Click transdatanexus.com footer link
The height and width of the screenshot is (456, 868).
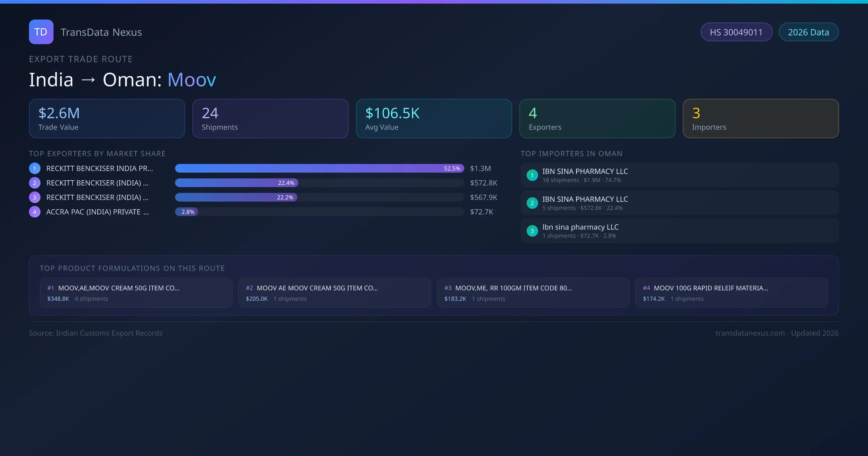750,333
